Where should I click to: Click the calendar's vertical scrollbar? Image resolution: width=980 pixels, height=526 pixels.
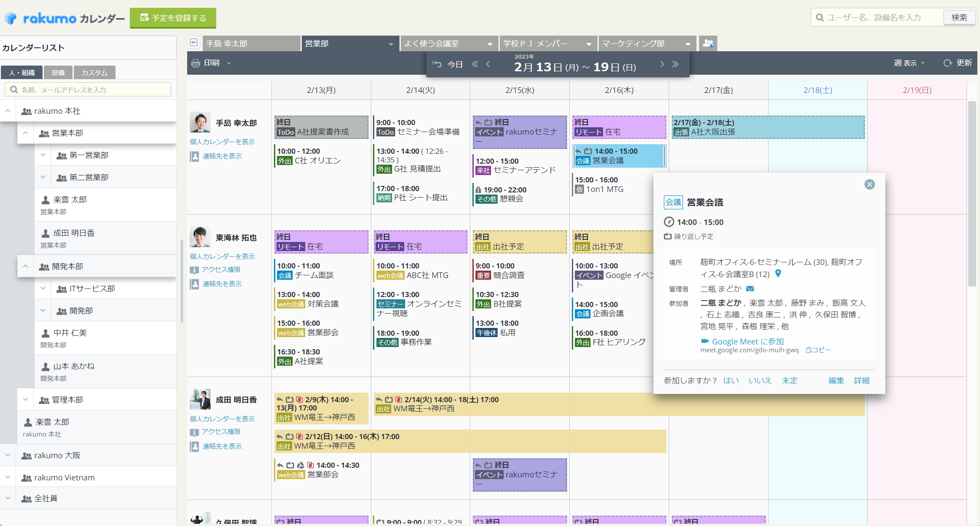[972, 193]
